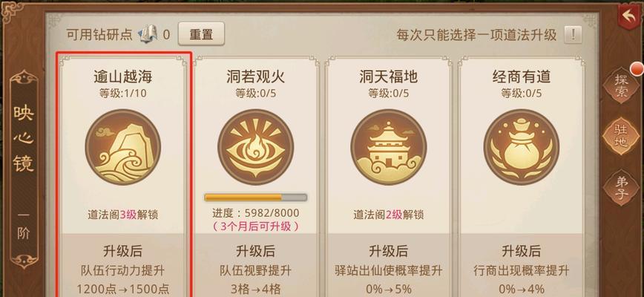The image size is (644, 297).
Task: Open the 弟子 tab
Action: (x=622, y=187)
